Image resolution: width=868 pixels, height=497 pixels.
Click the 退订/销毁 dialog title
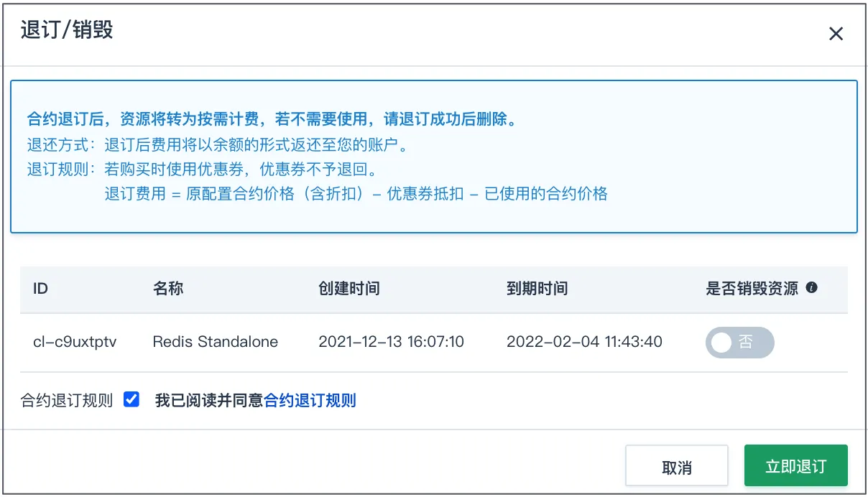[67, 30]
